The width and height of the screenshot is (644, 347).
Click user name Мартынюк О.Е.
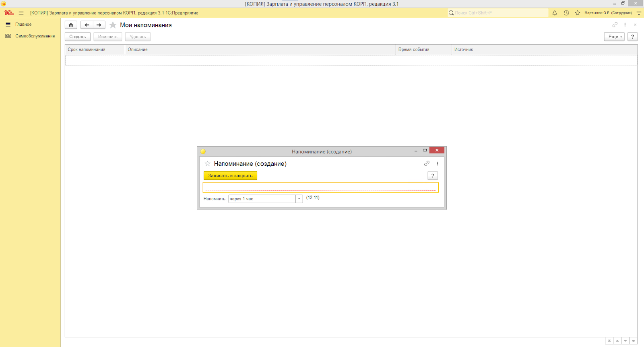[608, 13]
